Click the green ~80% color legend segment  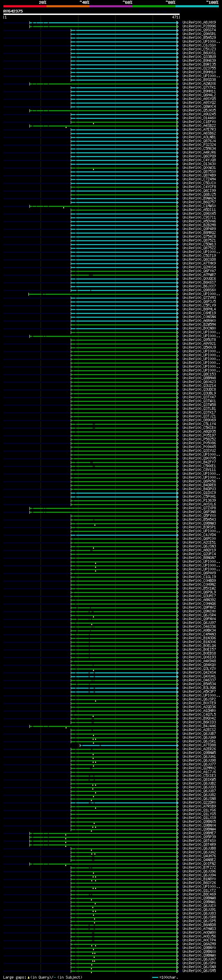[154, 6]
